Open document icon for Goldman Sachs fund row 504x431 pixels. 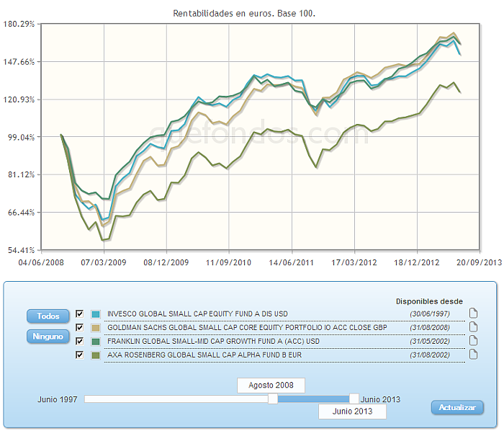tap(473, 326)
